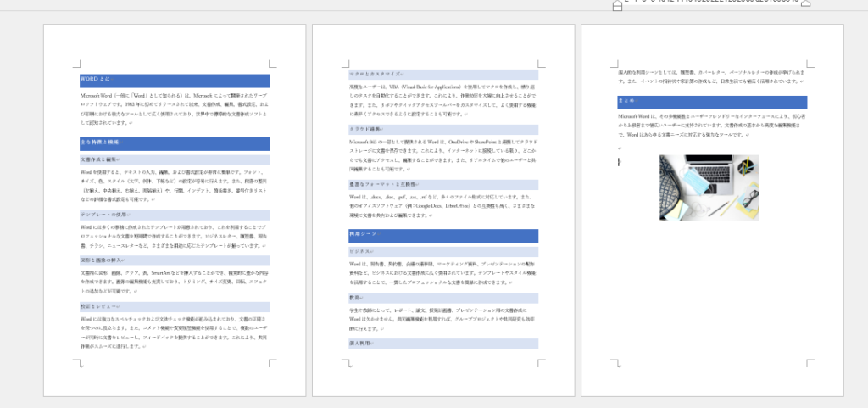This screenshot has width=868, height=408.
Task: Click the right indent marker on ruler
Action: pos(806,3)
